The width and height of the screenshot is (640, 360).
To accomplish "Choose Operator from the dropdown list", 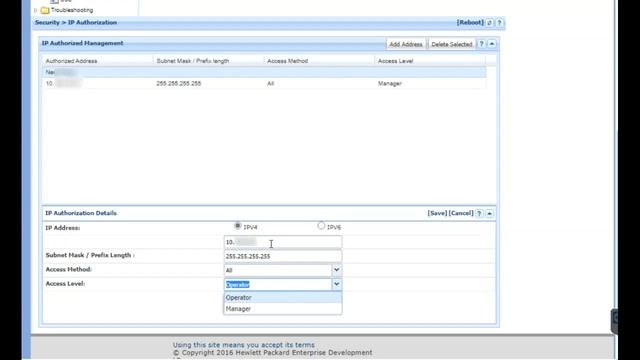I will (x=282, y=298).
